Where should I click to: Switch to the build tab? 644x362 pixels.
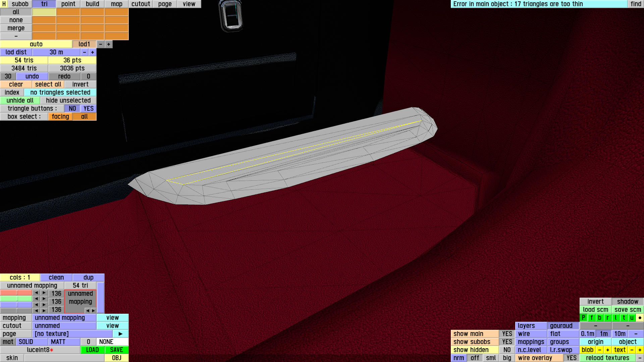tap(92, 4)
